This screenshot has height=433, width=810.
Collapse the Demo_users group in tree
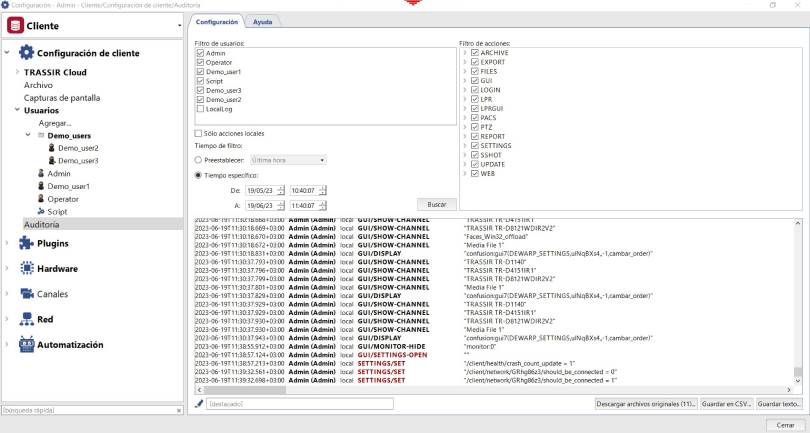28,135
